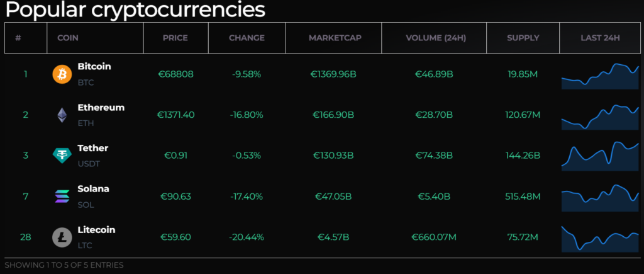Open Bitcoin's last 24h sparkline chart
Viewport: 644px width, 274px height.
coord(600,76)
